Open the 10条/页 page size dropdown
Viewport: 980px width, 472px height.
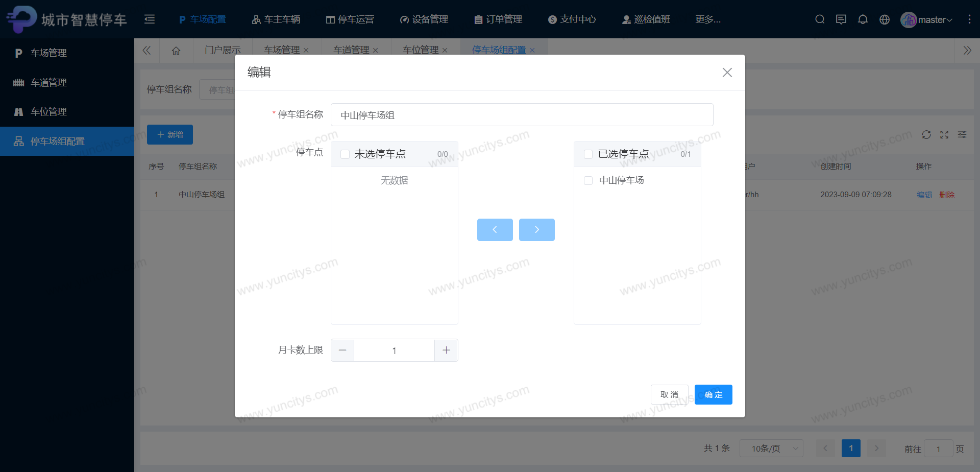(x=771, y=449)
